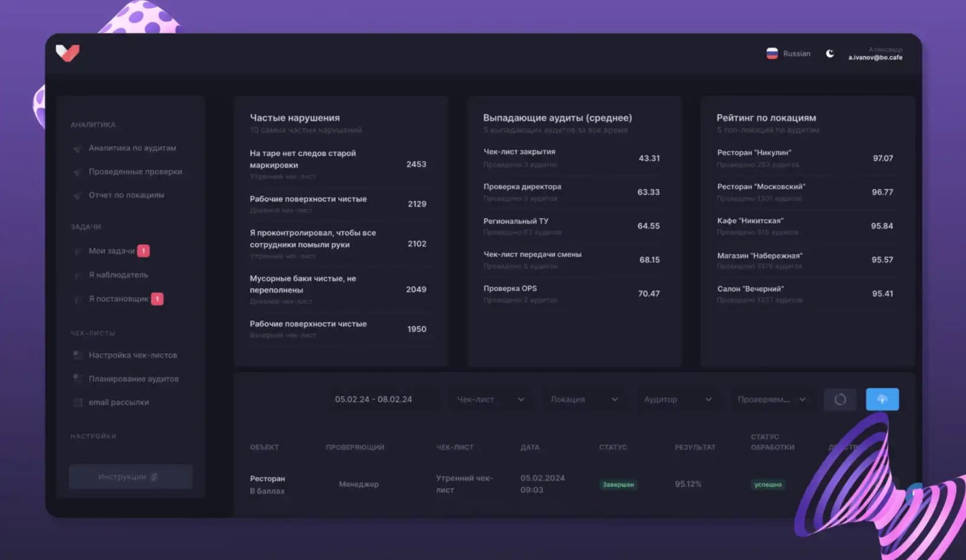The width and height of the screenshot is (966, 560).
Task: Click the ДАТА column header
Action: pyautogui.click(x=530, y=447)
